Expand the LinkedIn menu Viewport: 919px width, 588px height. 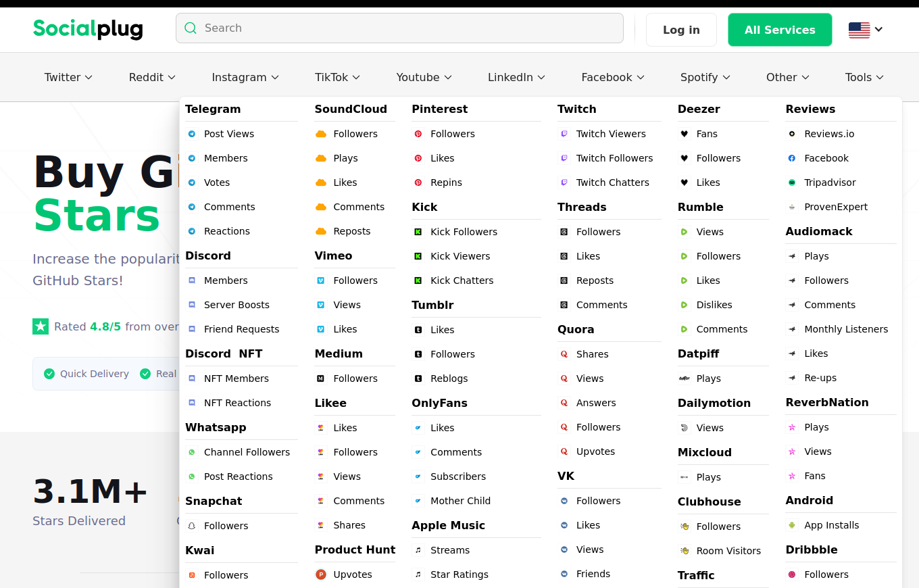[516, 77]
